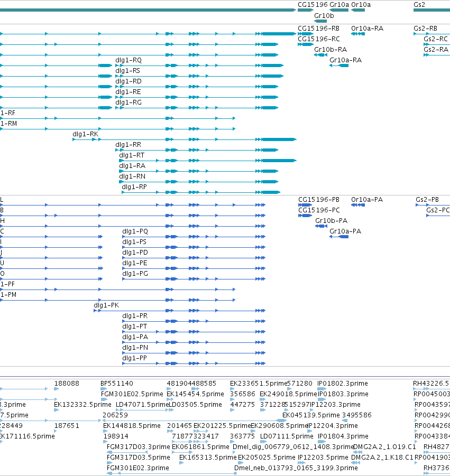Select the Or10a-RA transcript label
The height and width of the screenshot is (476, 450).
pos(367,28)
